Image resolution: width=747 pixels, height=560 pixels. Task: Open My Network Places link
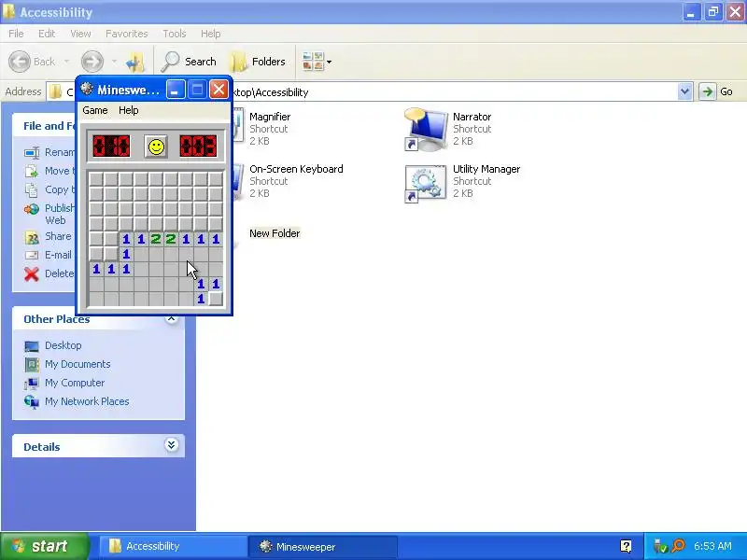[87, 401]
